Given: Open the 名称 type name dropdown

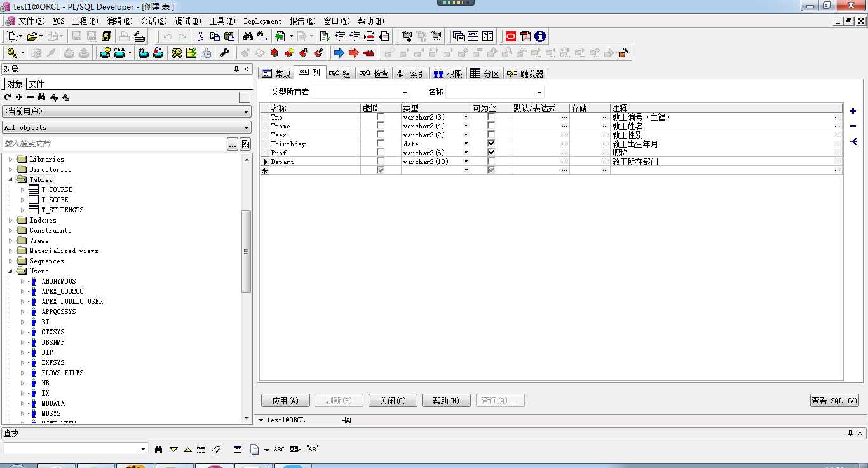Looking at the screenshot, I should click(539, 92).
